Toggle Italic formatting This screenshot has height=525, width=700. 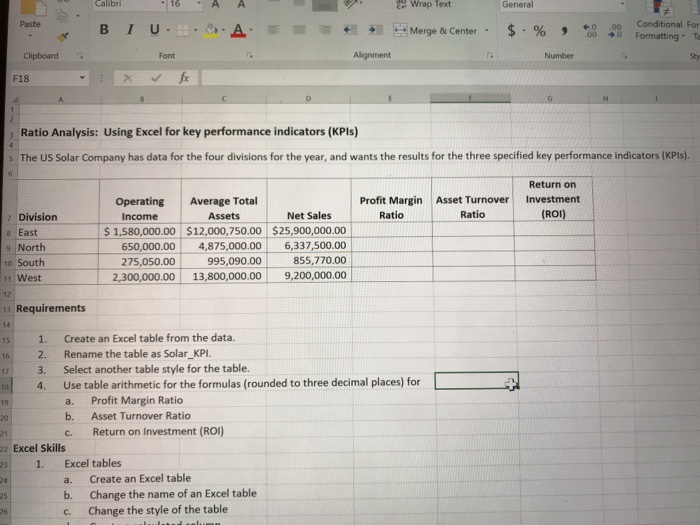click(130, 29)
